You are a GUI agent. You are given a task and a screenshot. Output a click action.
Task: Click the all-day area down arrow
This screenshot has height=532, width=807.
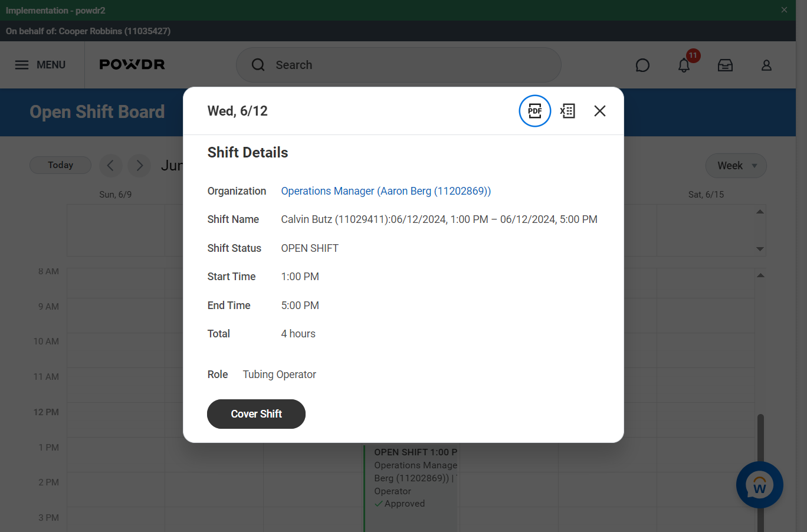click(x=760, y=249)
